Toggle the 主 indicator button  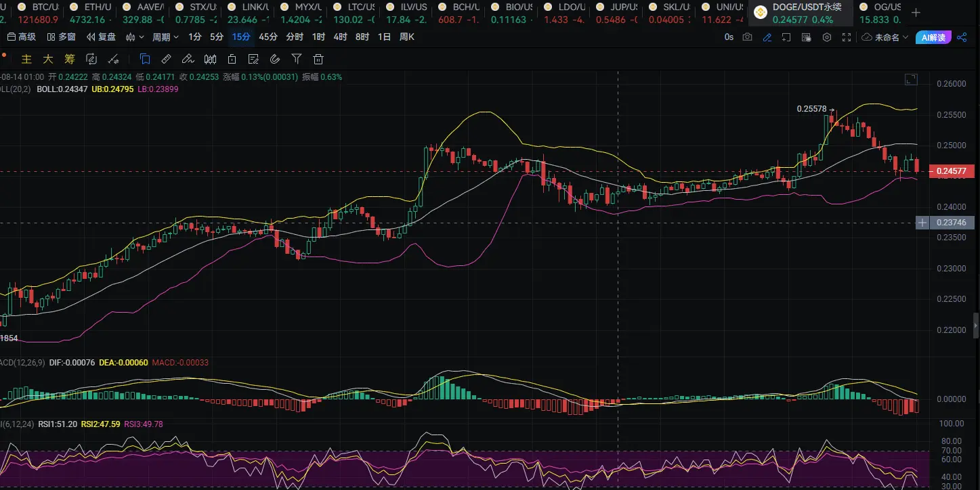pyautogui.click(x=27, y=59)
